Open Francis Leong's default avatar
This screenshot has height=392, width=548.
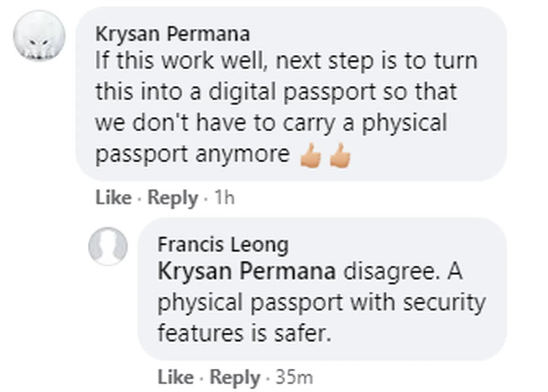click(x=108, y=246)
